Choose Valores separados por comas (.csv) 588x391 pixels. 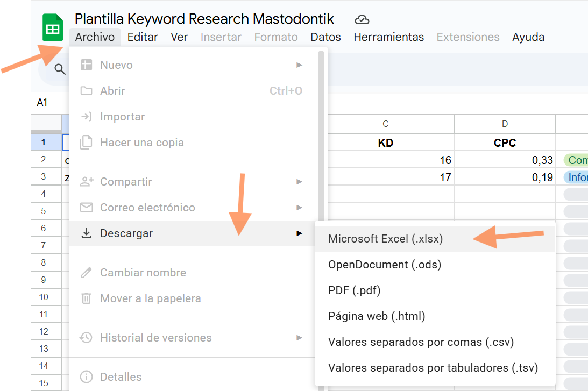(x=435, y=342)
